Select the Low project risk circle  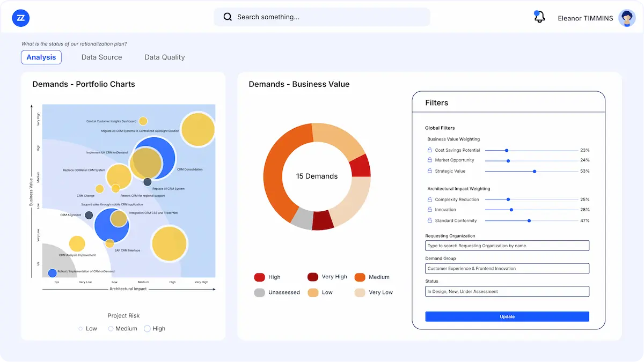point(80,329)
